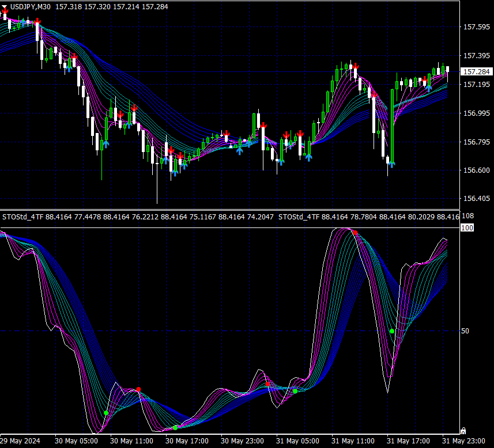The height and width of the screenshot is (448, 494).
Task: Click the 30 May 05:00 time label
Action: coord(76,441)
